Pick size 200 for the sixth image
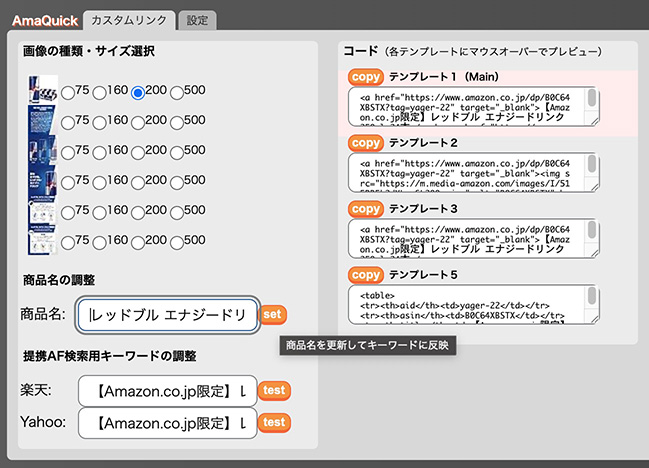Screen dimensions: 649x468 [x=138, y=243]
